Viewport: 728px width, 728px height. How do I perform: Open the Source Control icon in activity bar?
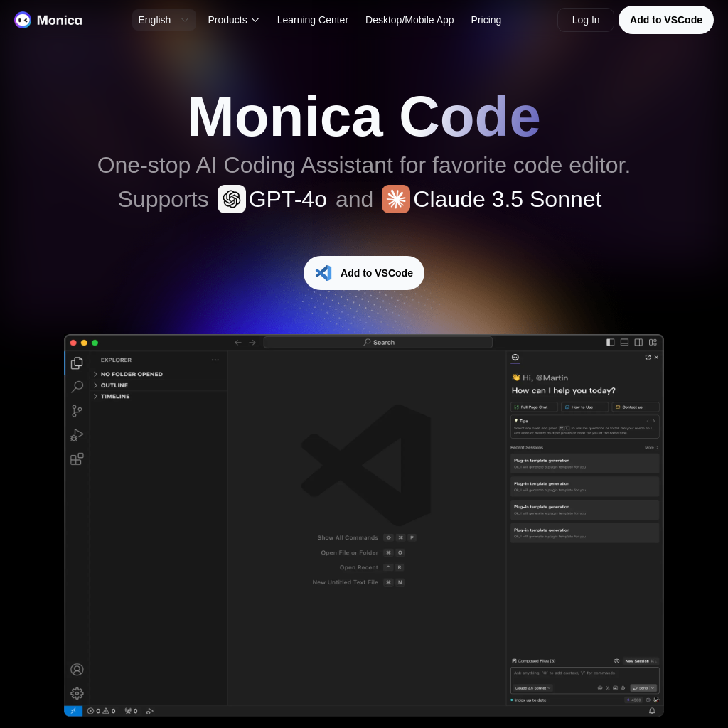tap(77, 411)
